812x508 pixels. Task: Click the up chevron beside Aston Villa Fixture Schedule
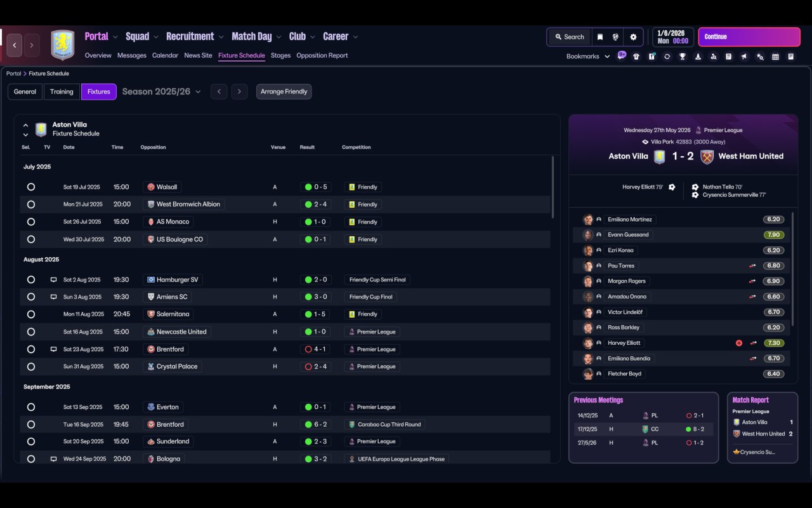pyautogui.click(x=25, y=125)
